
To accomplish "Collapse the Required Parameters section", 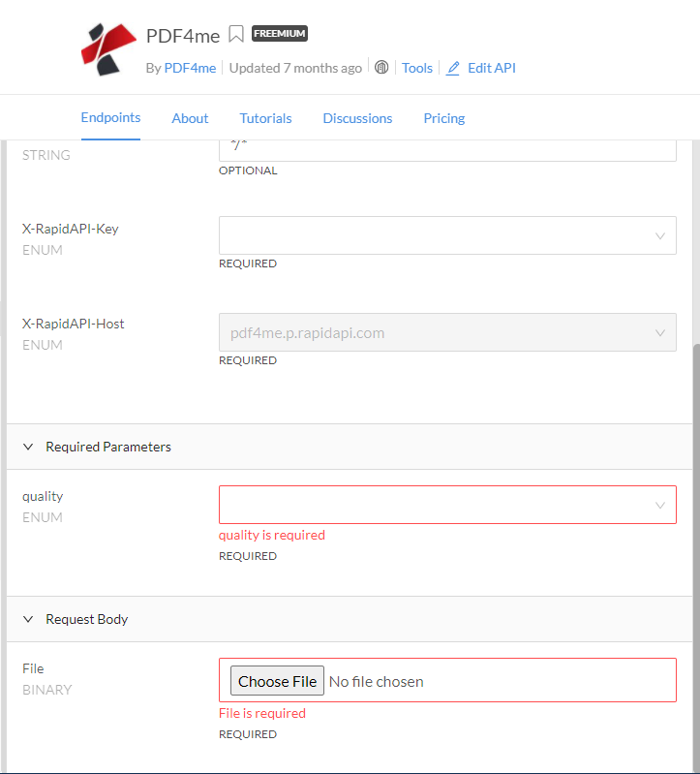I will [28, 447].
